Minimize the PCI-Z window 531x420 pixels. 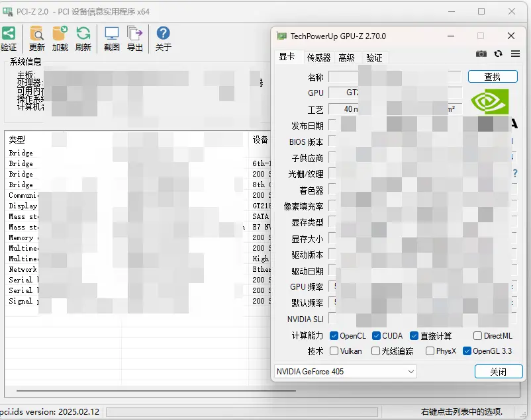pyautogui.click(x=452, y=11)
